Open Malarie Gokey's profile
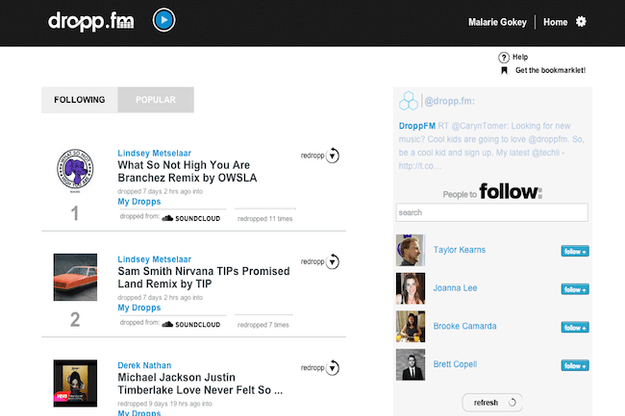This screenshot has height=416, width=625. click(497, 22)
